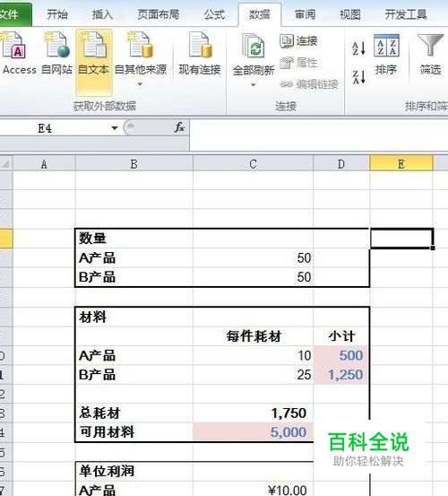This screenshot has width=448, height=496.
Task: Click Edit Links (编辑链接)
Action: [309, 84]
